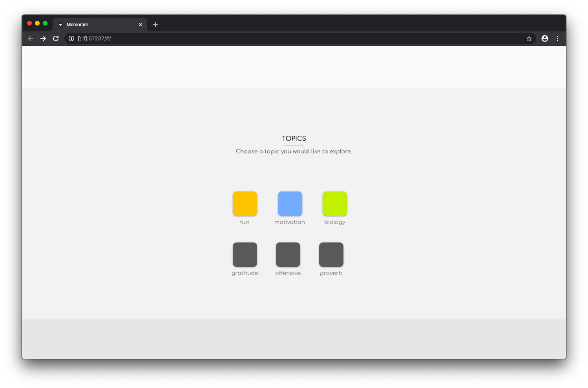Screen dimensions: 588x388
Task: Open the Chrome three-dot menu
Action: coord(557,38)
